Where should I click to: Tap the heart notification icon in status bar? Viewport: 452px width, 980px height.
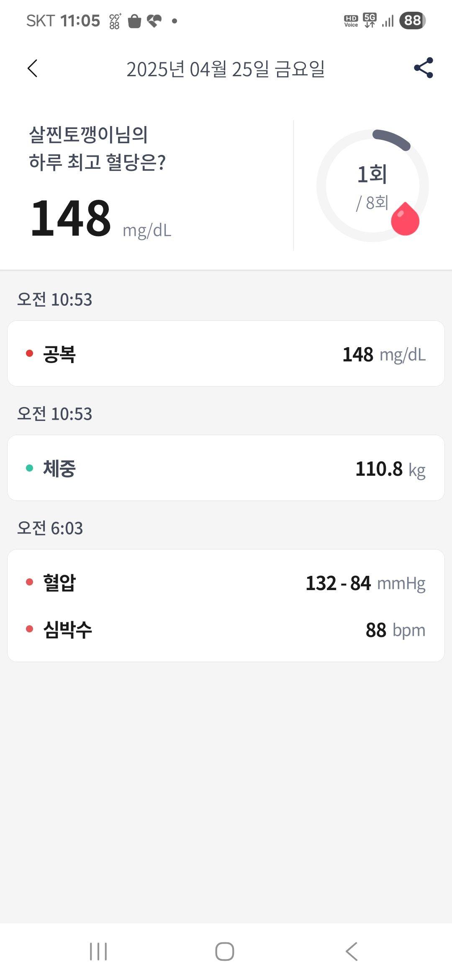[x=154, y=21]
